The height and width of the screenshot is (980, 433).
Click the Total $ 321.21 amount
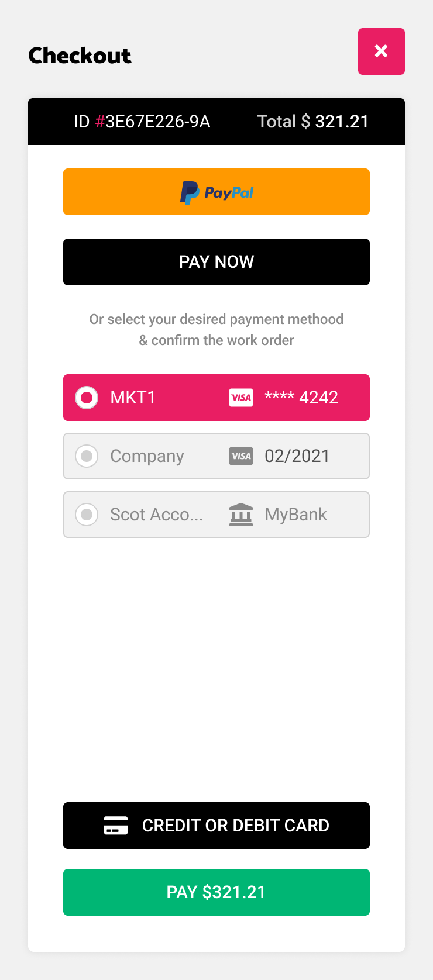click(313, 122)
